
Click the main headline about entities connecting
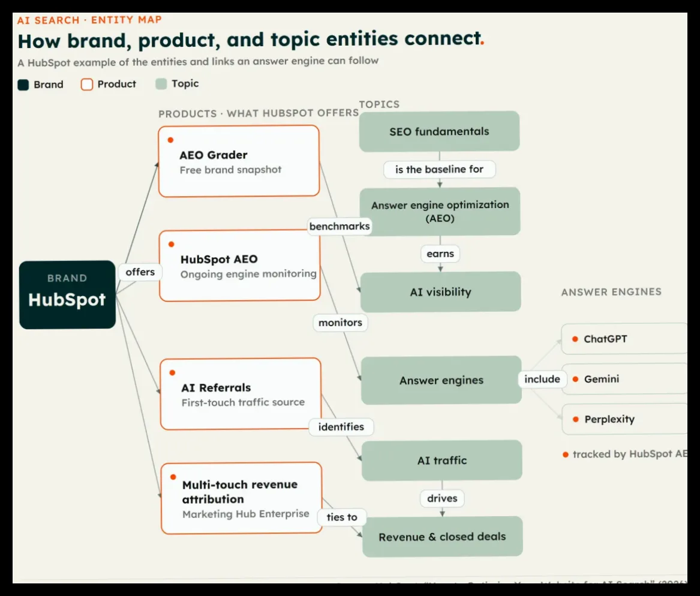251,40
